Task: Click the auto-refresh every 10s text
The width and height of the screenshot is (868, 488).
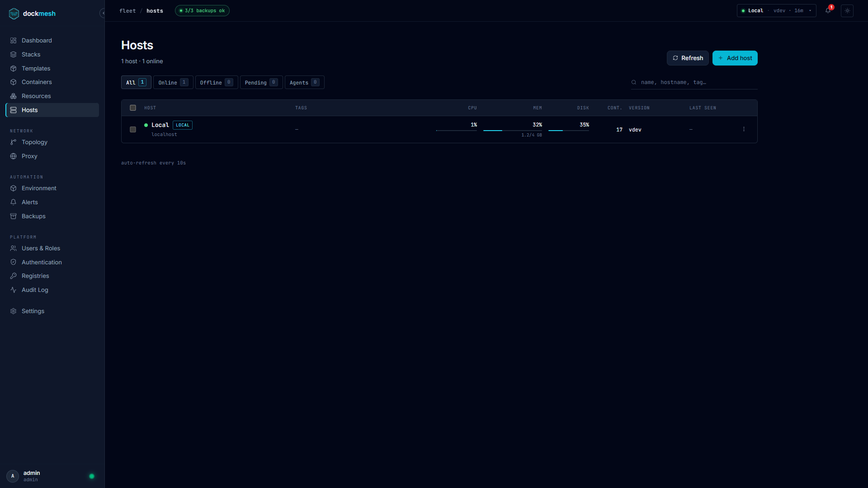Action: click(153, 163)
